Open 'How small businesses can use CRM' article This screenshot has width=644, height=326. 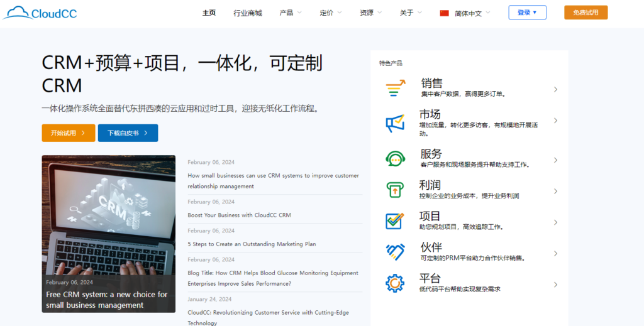[273, 181]
